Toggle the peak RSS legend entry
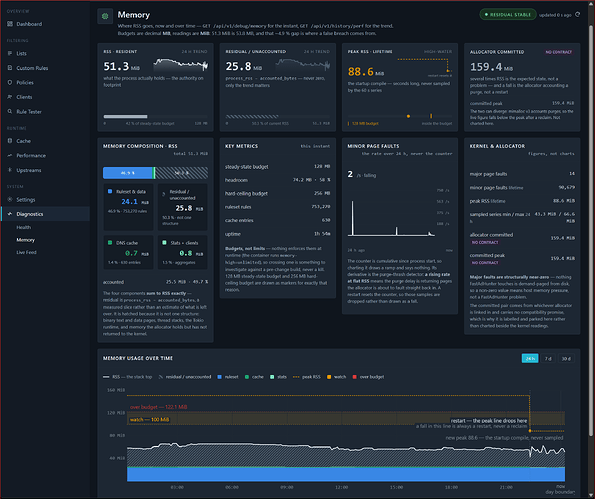This screenshot has height=499, width=595. point(307,377)
